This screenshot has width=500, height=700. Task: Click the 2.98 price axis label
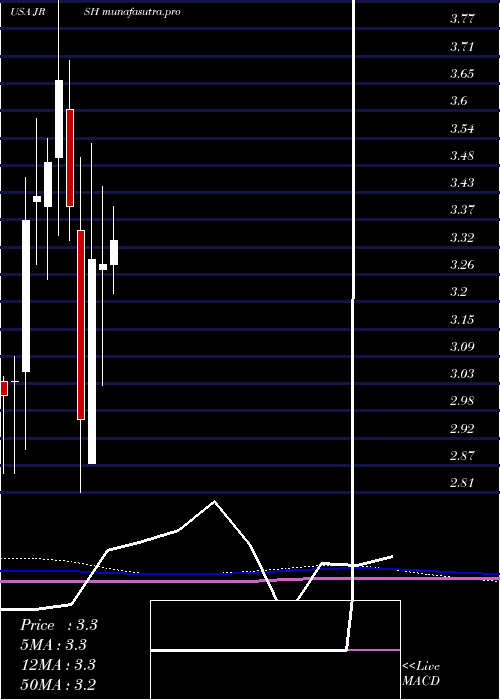462,401
